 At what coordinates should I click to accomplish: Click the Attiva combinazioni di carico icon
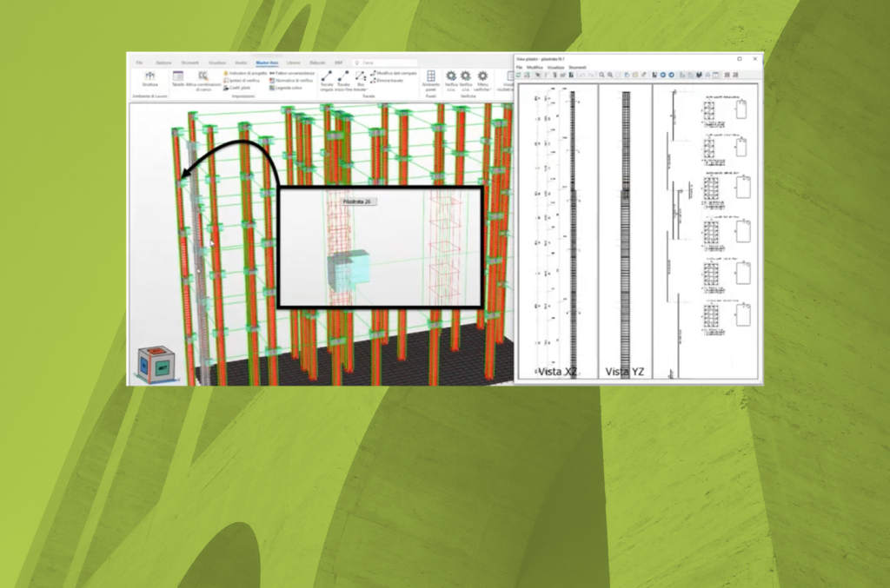[x=203, y=76]
